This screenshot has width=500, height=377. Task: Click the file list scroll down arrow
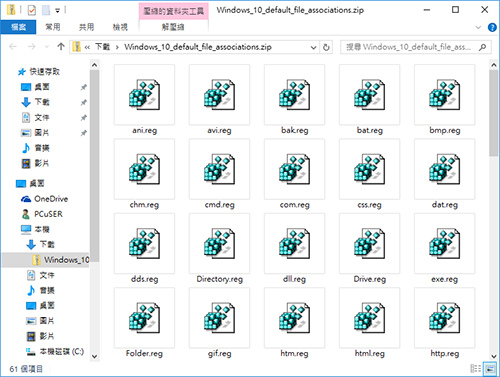[494, 356]
